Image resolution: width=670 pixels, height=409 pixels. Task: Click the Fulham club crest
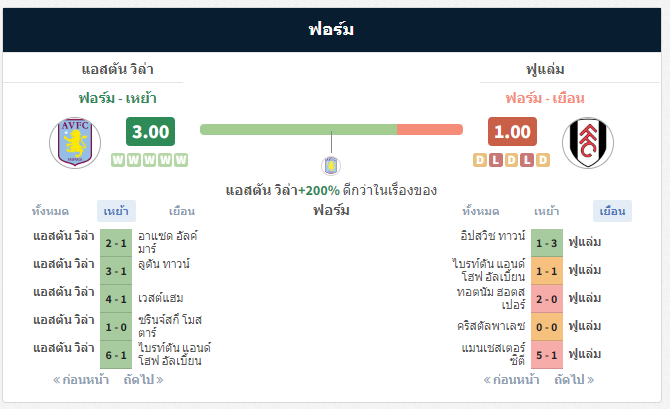pos(588,143)
